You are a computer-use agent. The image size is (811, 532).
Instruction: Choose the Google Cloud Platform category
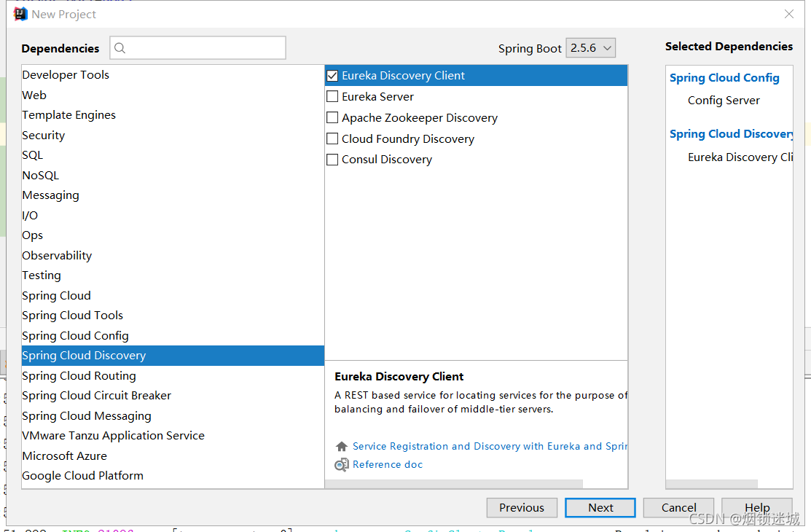(x=82, y=475)
